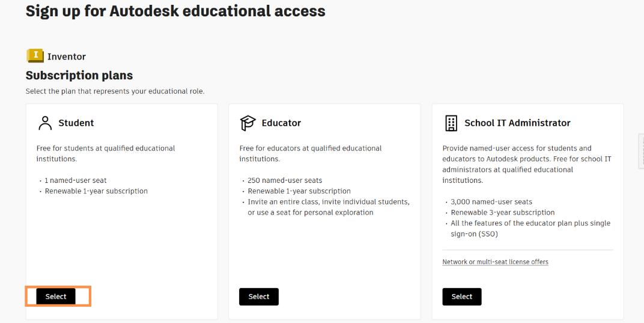Open Network or multi-seat license offers link
Screen dimensions: 644x323
tap(495, 262)
